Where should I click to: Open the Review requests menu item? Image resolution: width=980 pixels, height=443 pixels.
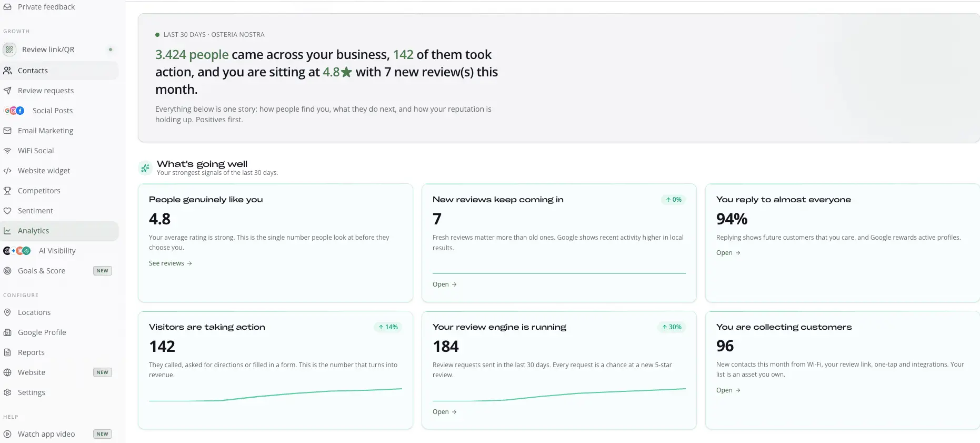(59, 91)
